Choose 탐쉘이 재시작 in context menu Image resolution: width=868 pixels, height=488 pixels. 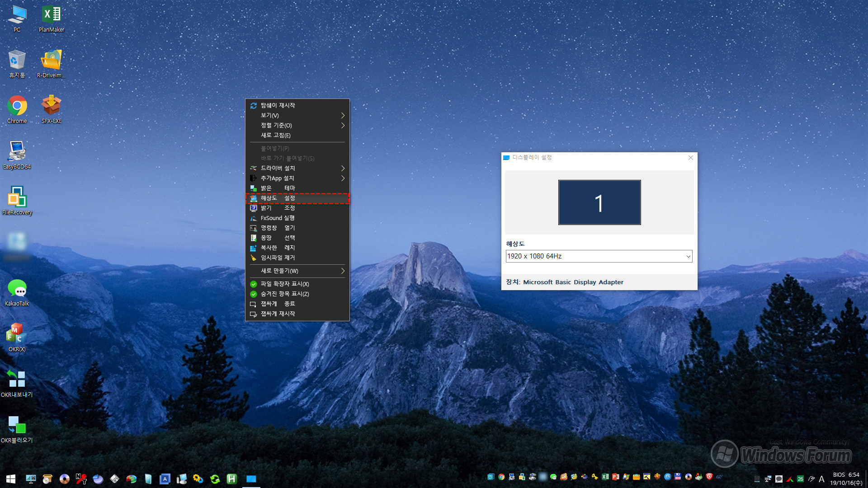coord(297,105)
